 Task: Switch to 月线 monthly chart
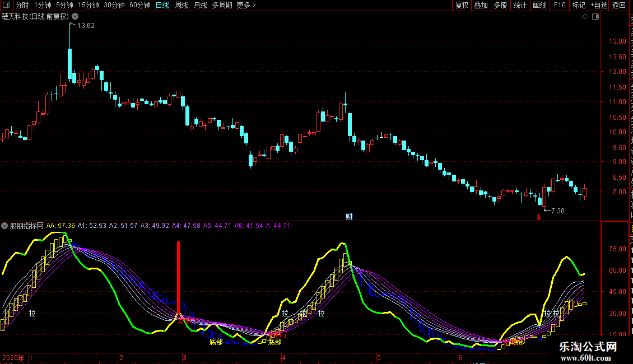pos(200,5)
